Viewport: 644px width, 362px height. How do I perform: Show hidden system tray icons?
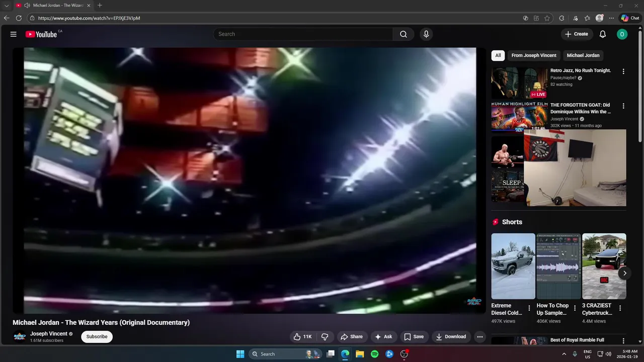[564, 354]
